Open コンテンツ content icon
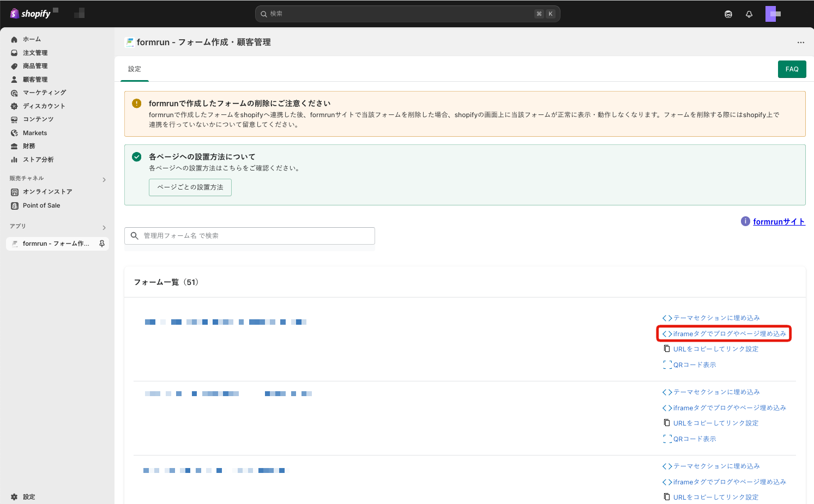Viewport: 814px width, 504px height. (x=14, y=119)
